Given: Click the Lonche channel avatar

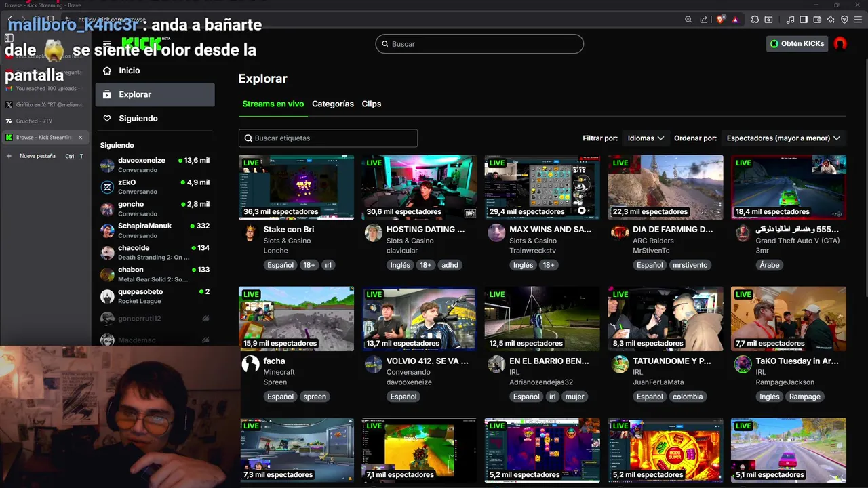Looking at the screenshot, I should (250, 233).
